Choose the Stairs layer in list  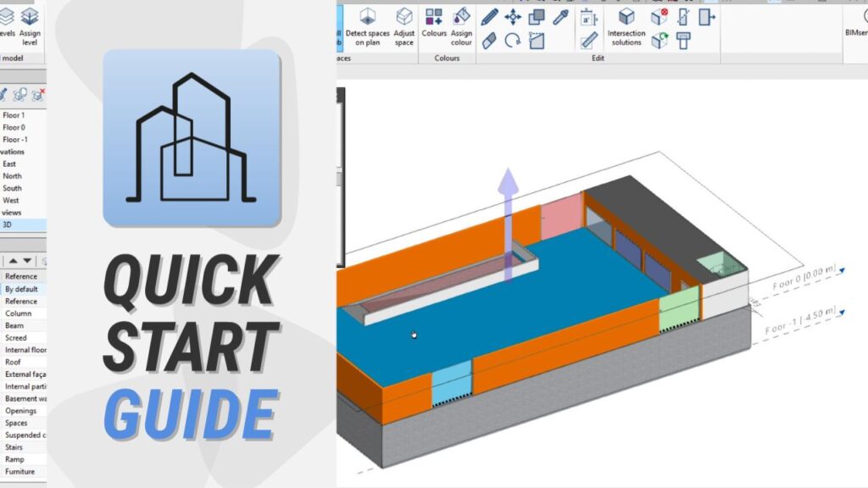14,447
